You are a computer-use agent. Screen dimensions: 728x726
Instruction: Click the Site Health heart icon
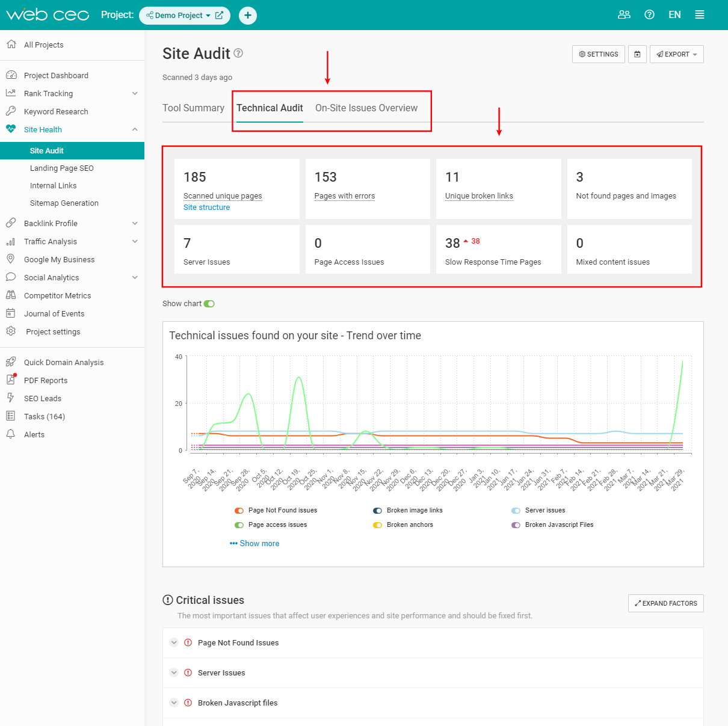(11, 129)
